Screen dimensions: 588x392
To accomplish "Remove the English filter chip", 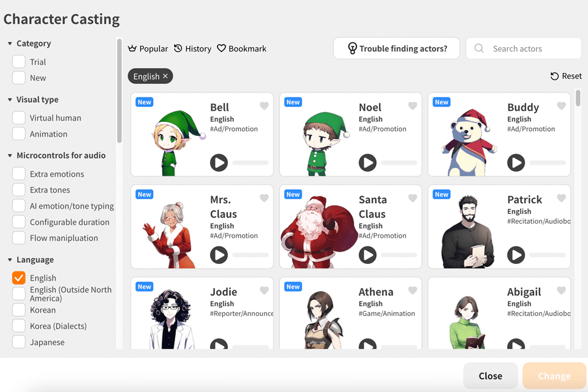I will [x=165, y=76].
